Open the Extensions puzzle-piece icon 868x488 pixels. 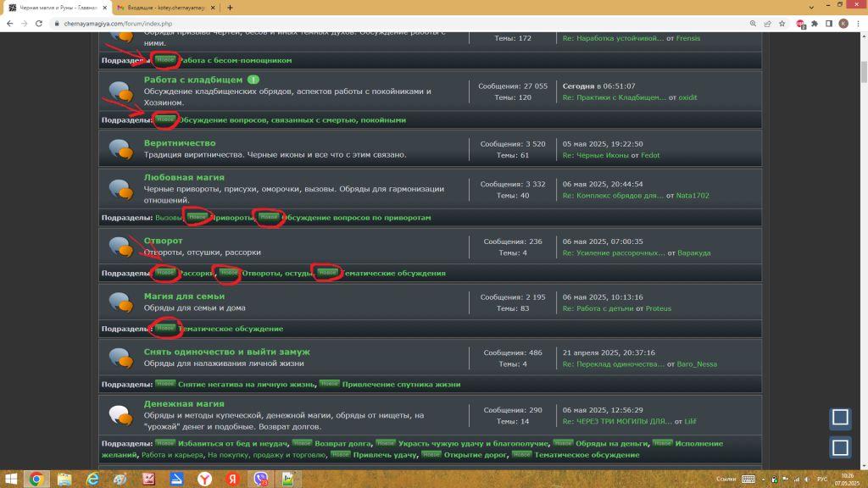tap(815, 24)
